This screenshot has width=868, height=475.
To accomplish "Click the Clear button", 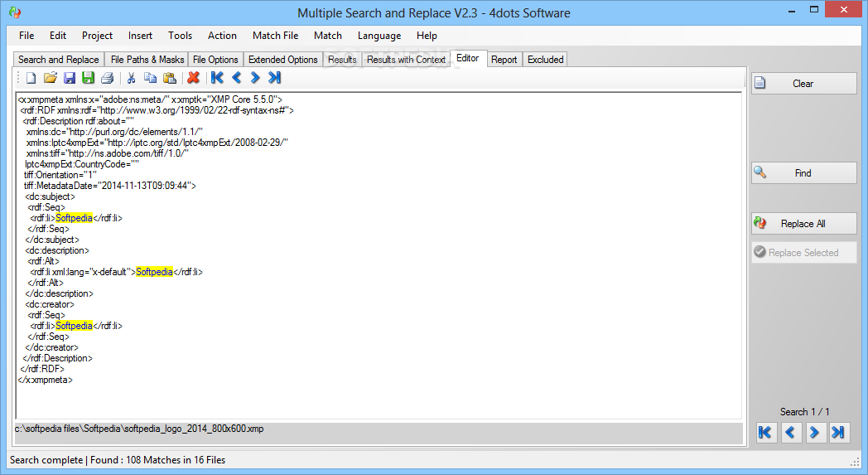I will (803, 83).
